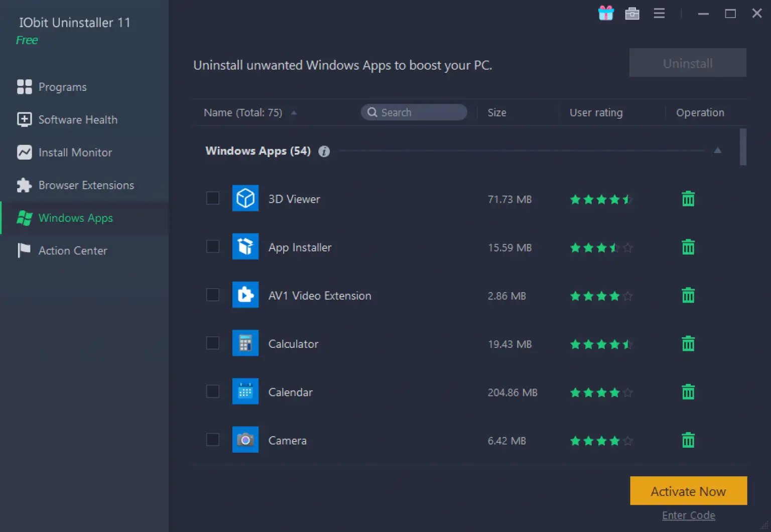Check the Camera checkbox
Screen dimensions: 771x532
point(213,440)
